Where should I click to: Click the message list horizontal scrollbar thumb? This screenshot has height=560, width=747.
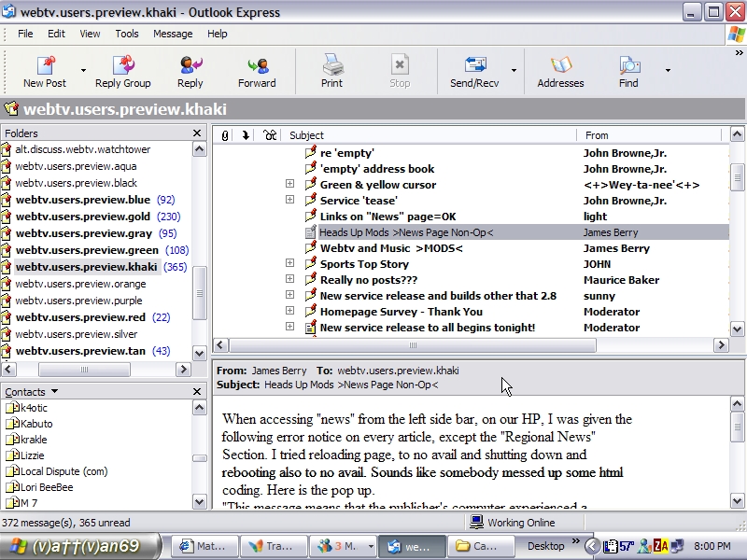[413, 345]
